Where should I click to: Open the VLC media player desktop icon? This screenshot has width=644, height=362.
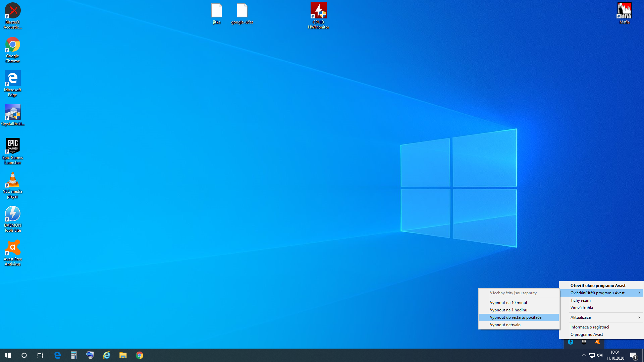[x=13, y=185]
